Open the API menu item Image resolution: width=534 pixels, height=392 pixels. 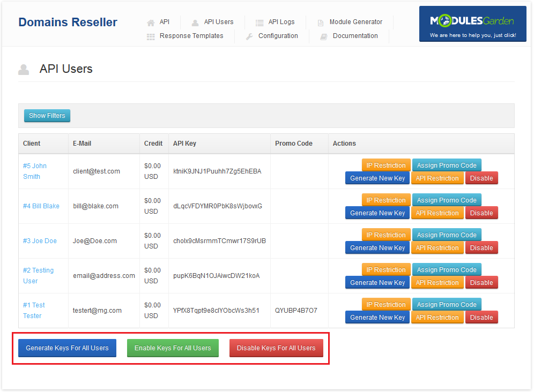pos(165,22)
